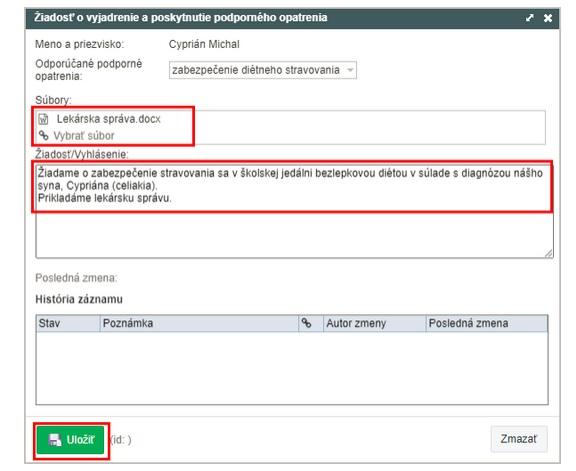This screenshot has width=576, height=471.
Task: Close the Žiadosť dialog with X icon
Action: [x=548, y=18]
